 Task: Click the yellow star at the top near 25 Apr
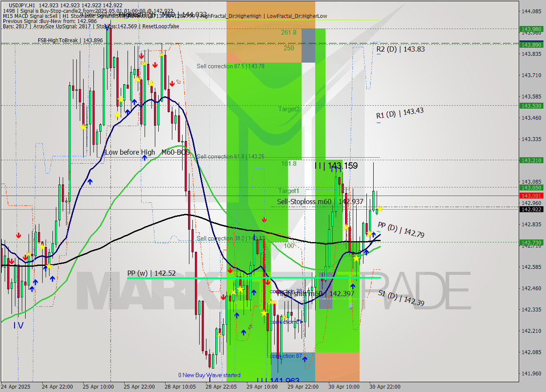(160, 55)
